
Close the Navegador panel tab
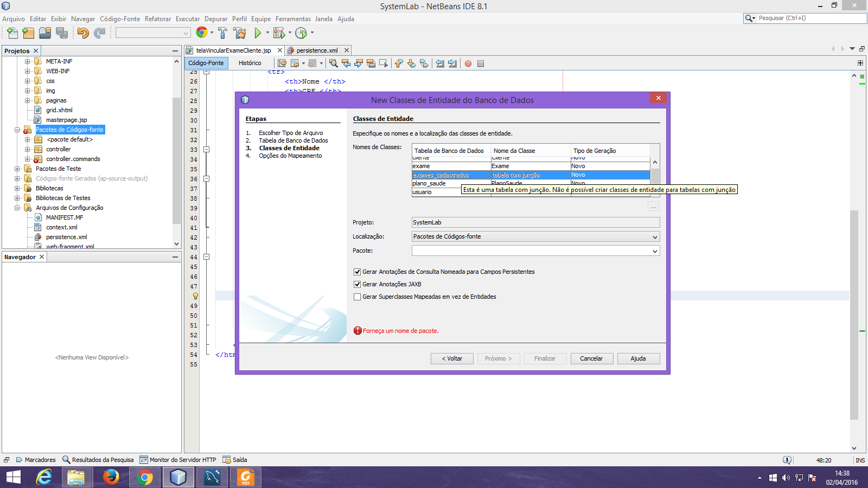[41, 257]
